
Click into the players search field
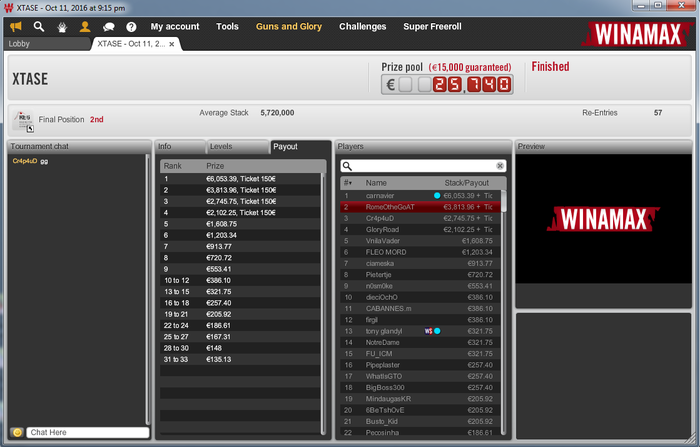[423, 166]
